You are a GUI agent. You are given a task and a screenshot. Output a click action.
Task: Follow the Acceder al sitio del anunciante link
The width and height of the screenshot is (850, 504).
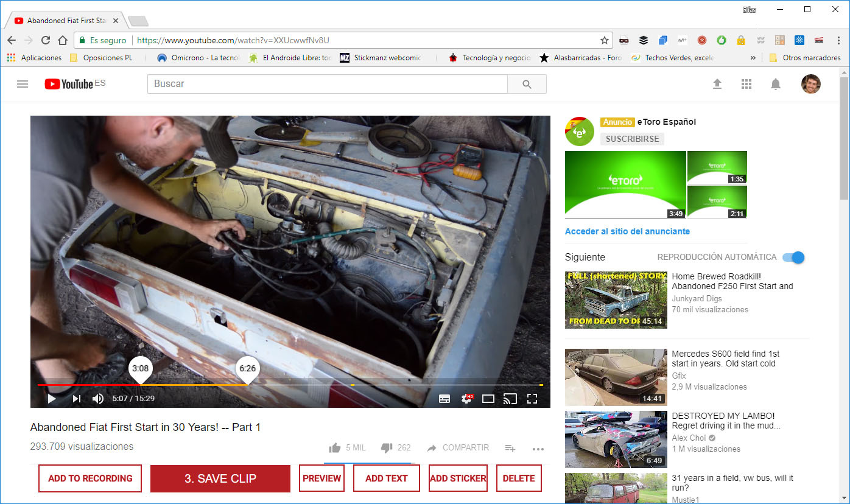coord(628,231)
